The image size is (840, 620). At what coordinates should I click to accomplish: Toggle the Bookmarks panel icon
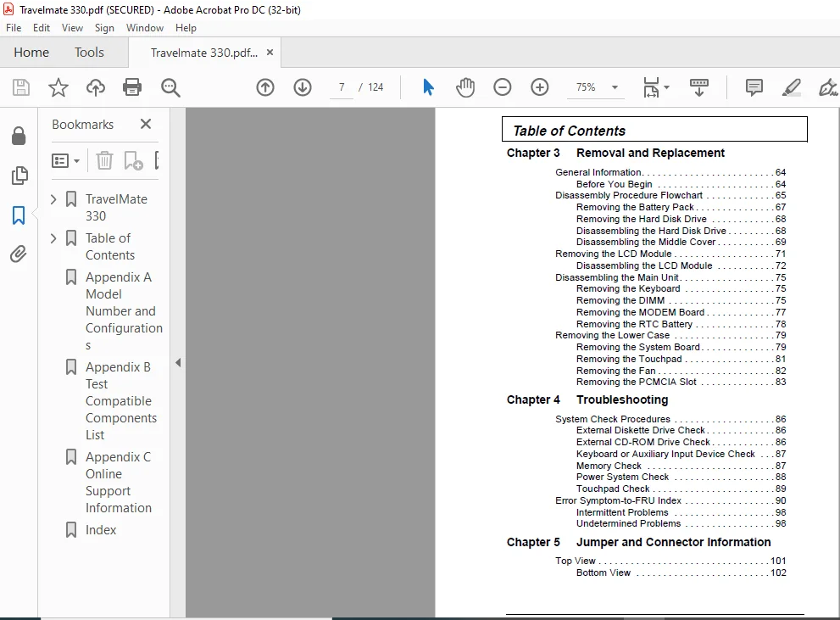click(19, 215)
